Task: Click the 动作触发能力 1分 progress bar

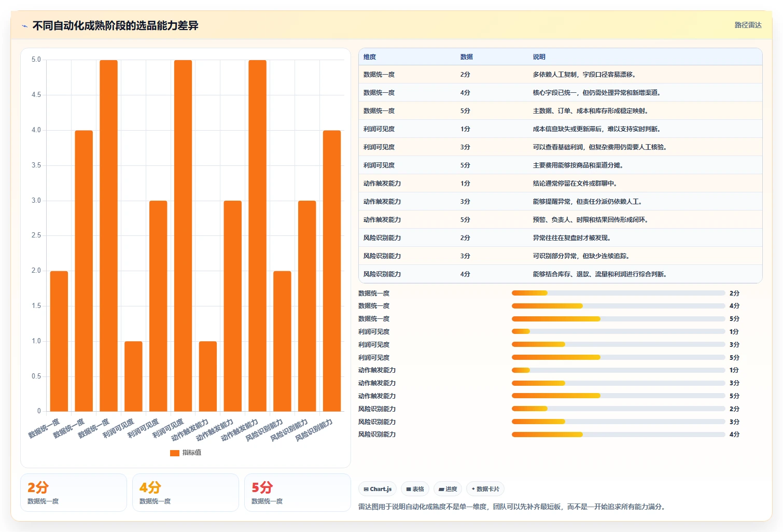Action: 618,370
